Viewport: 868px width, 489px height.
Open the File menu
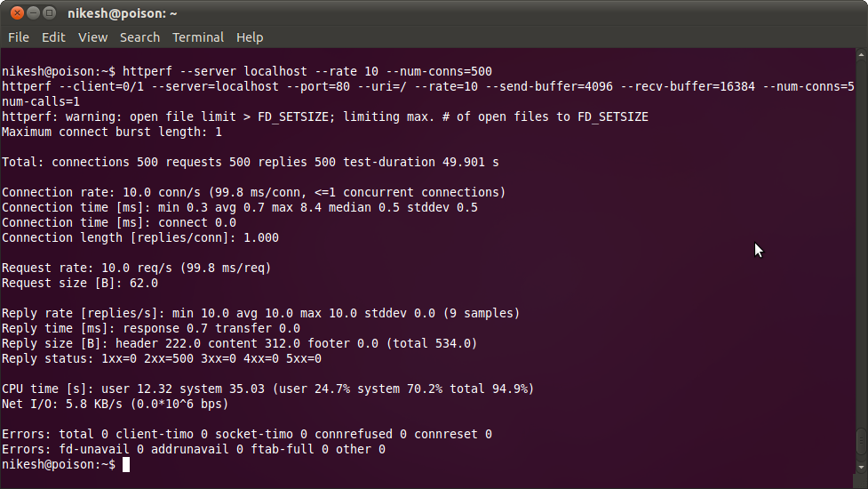19,37
